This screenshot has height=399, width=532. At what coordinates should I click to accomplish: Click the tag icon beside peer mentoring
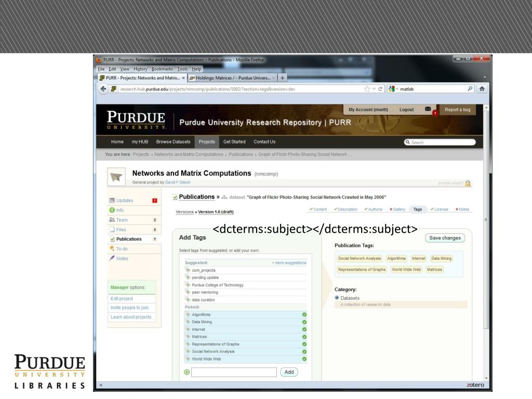pos(188,292)
